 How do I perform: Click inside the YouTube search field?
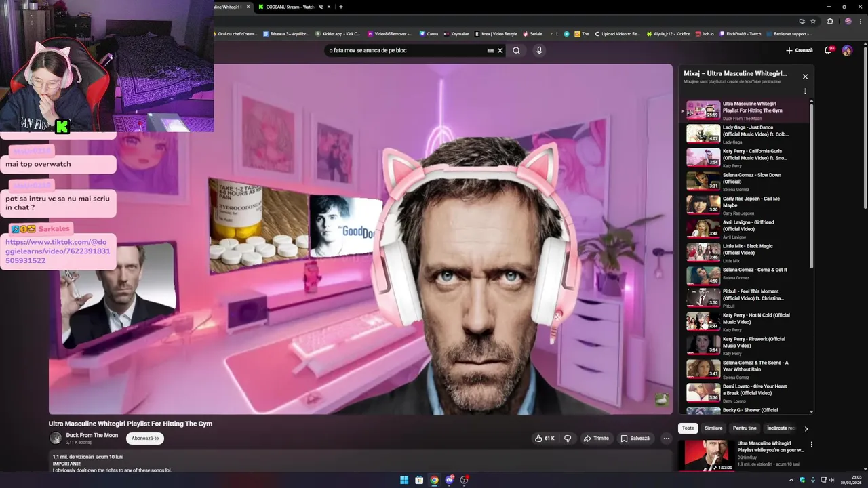406,50
